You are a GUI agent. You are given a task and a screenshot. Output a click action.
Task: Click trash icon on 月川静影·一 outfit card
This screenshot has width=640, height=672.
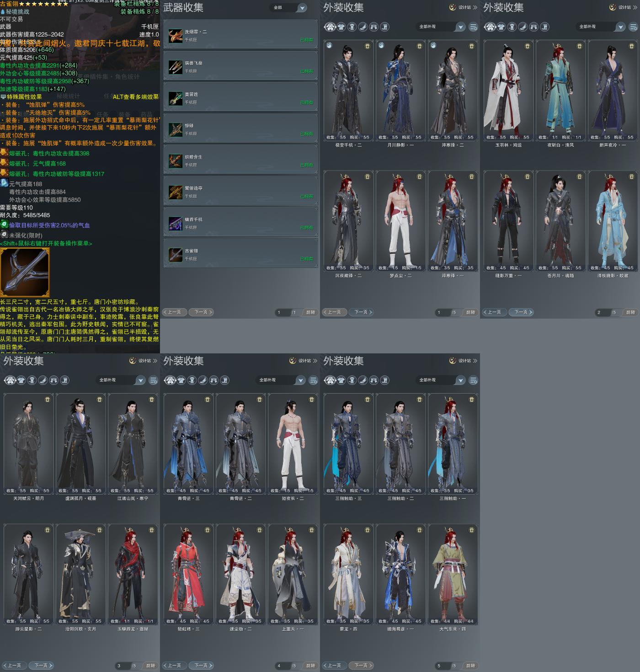pyautogui.click(x=420, y=46)
